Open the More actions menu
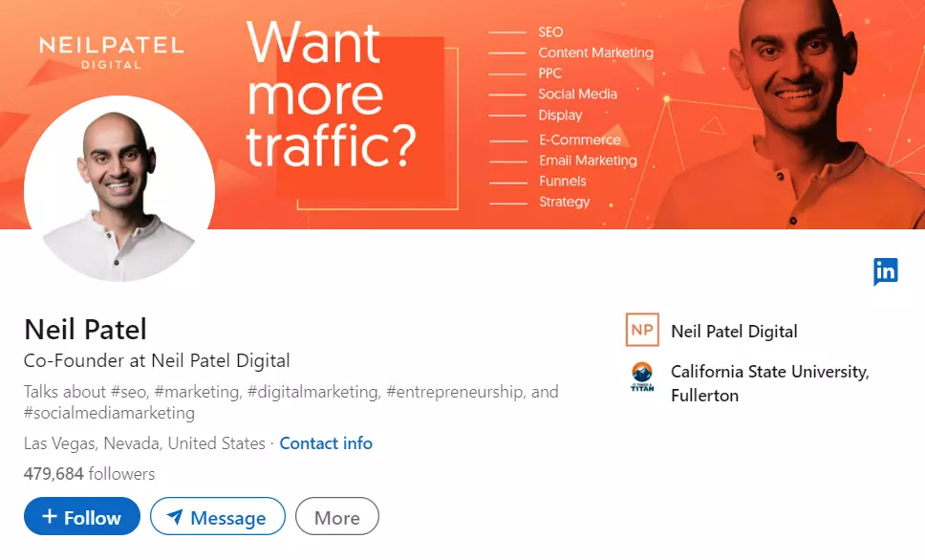The height and width of the screenshot is (560, 925). point(336,517)
